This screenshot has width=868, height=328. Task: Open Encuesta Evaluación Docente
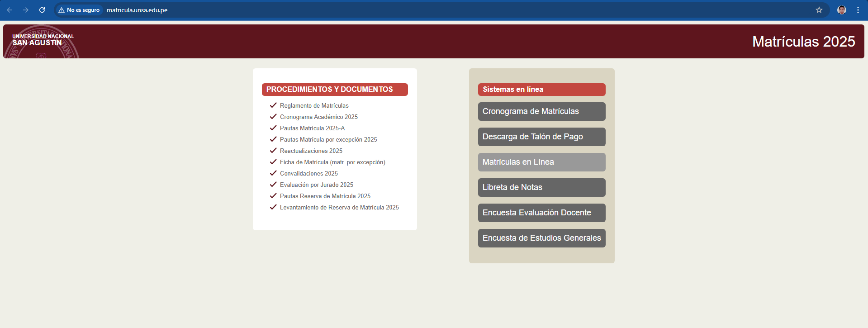(541, 213)
